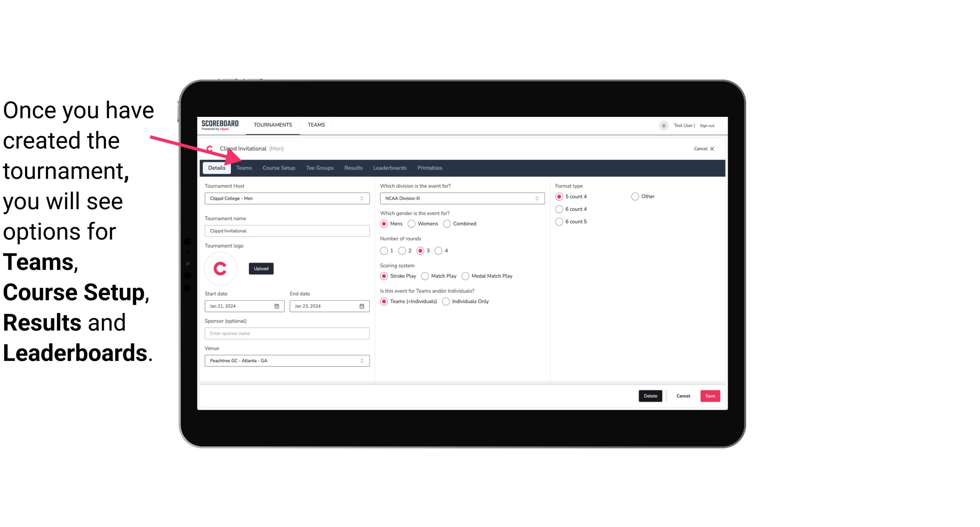This screenshot has height=527, width=980.
Task: Click the Sign out icon in header
Action: (707, 125)
